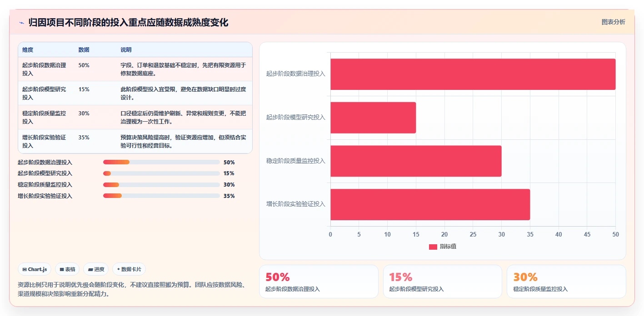The image size is (644, 316).
Task: Click the 30% progress bar for 稳定阶段质量监控投入
Action: coord(161,185)
